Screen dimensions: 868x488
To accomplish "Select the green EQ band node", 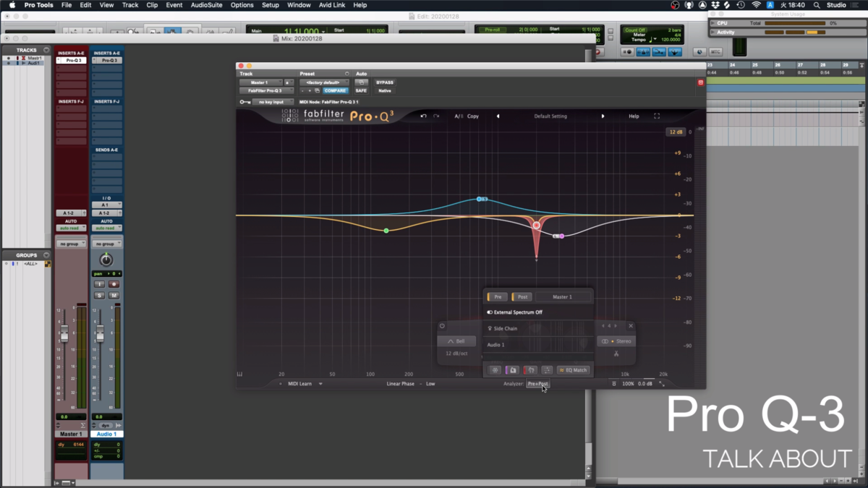I will point(386,231).
